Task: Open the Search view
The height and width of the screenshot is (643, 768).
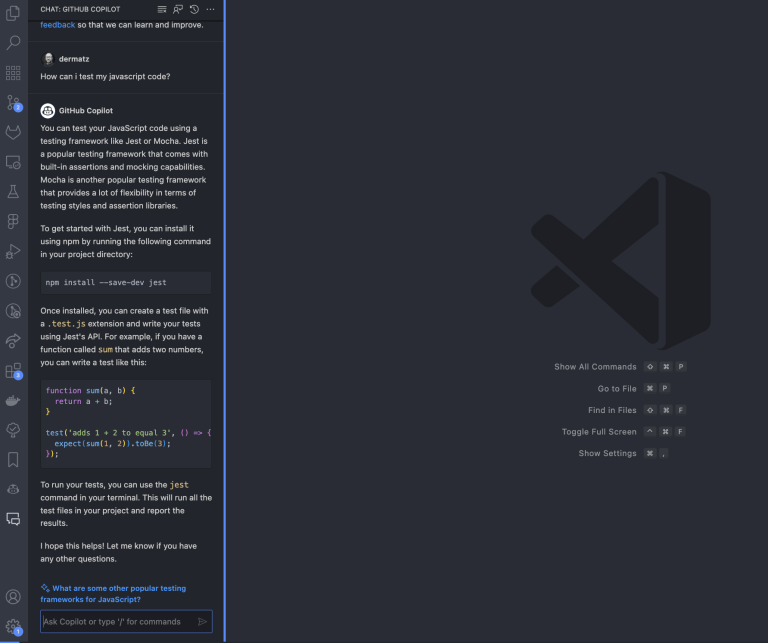Action: click(13, 43)
